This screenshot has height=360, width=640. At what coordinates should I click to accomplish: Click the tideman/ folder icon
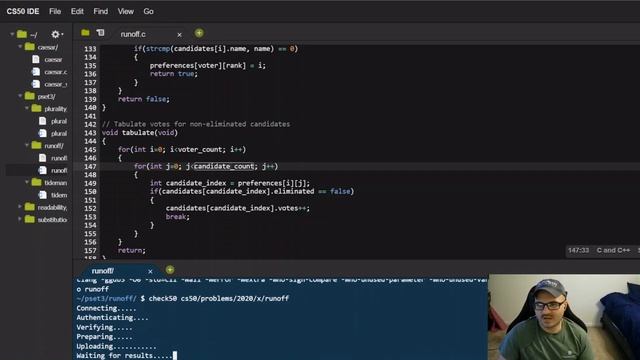[x=37, y=182]
